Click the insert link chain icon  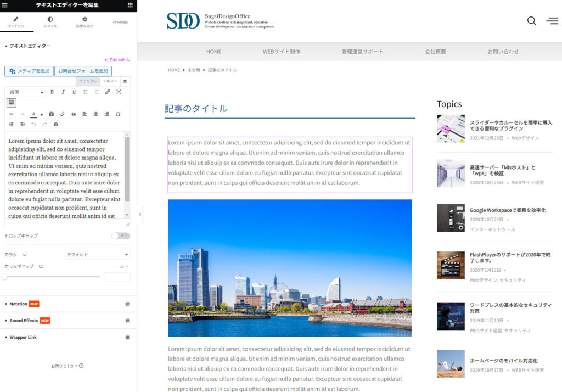108,92
